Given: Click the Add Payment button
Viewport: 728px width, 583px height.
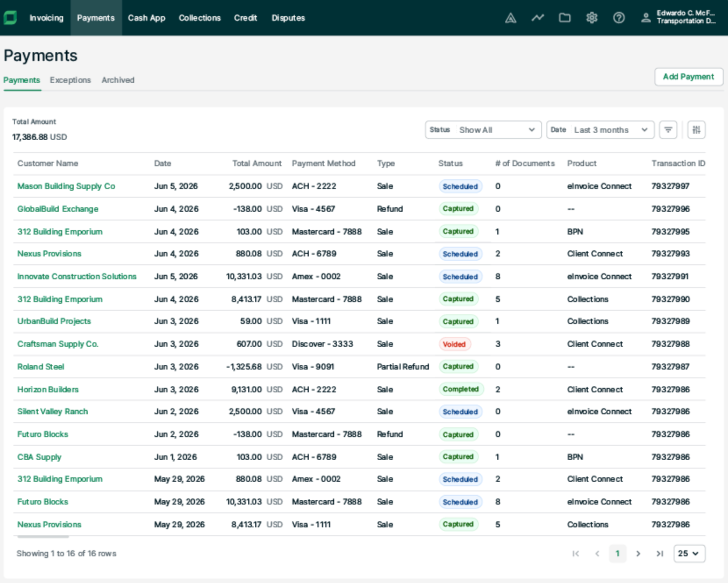Looking at the screenshot, I should click(x=689, y=77).
